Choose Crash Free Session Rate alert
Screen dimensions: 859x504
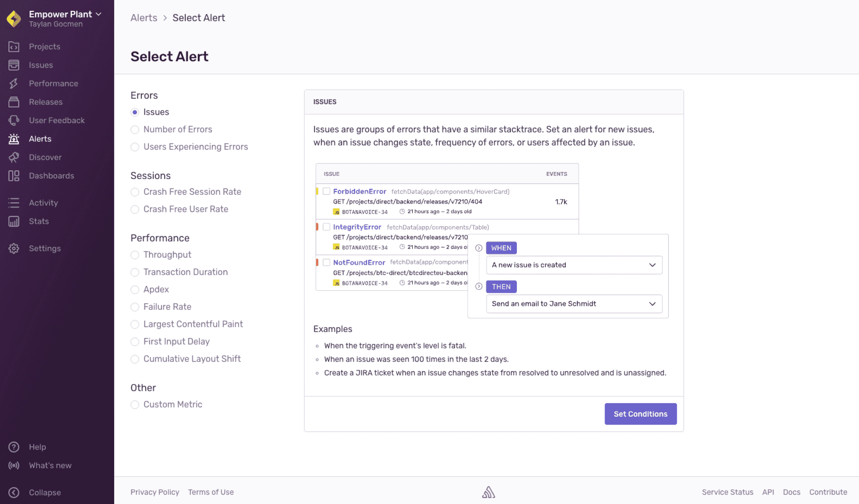click(135, 192)
